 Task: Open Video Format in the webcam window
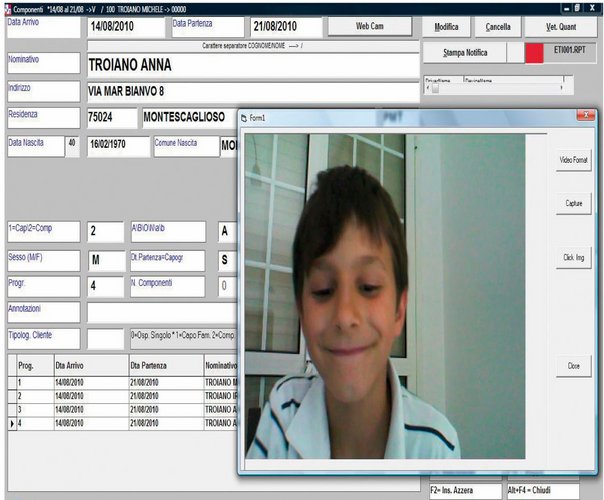[573, 160]
